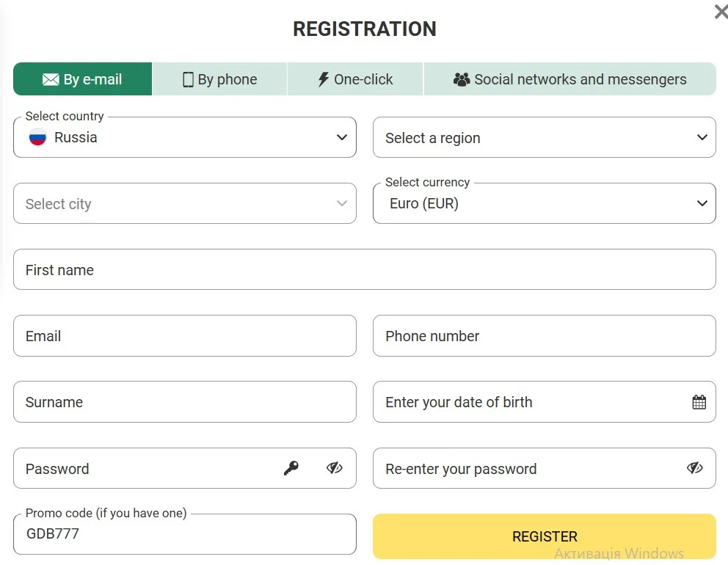Click into the Email input field
The width and height of the screenshot is (728, 565).
(x=185, y=336)
